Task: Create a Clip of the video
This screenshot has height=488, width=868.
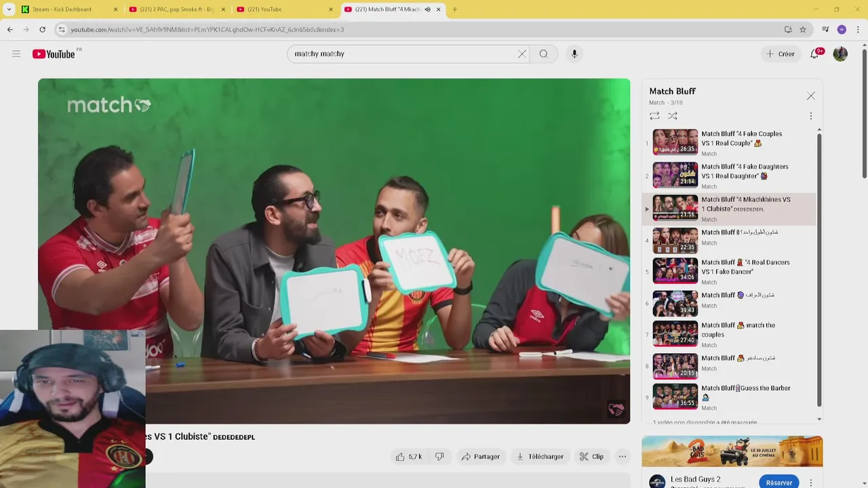Action: (x=591, y=457)
